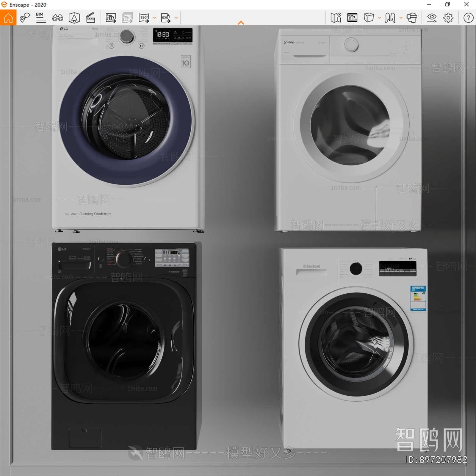Open the mini map icon
476x476 pixels.
coord(336,18)
